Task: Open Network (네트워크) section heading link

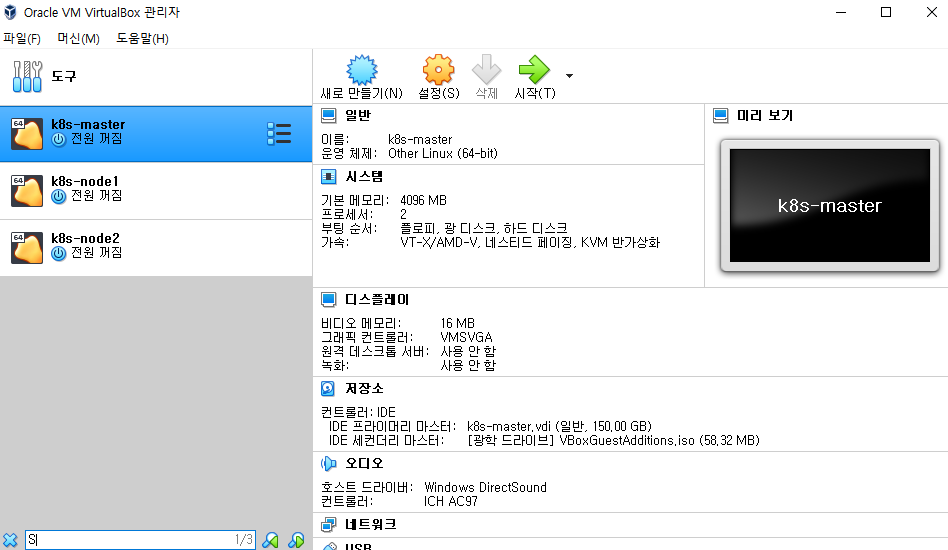Action: pyautogui.click(x=371, y=525)
